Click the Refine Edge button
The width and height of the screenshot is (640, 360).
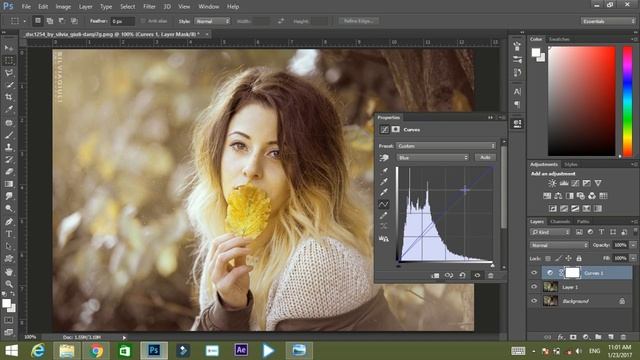point(359,21)
